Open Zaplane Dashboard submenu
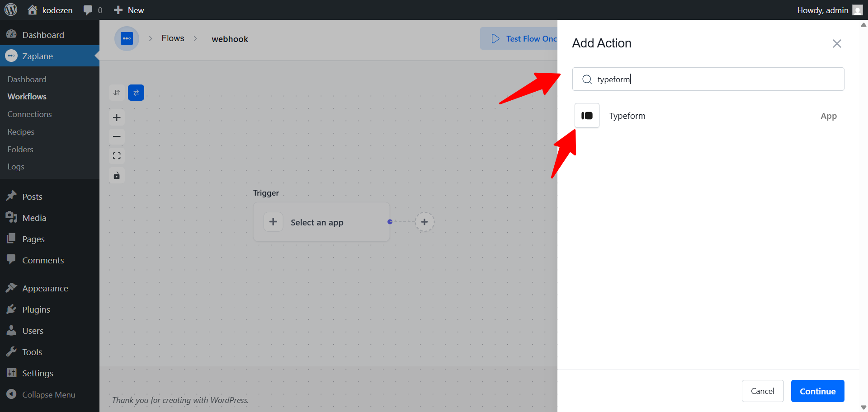 click(x=27, y=79)
